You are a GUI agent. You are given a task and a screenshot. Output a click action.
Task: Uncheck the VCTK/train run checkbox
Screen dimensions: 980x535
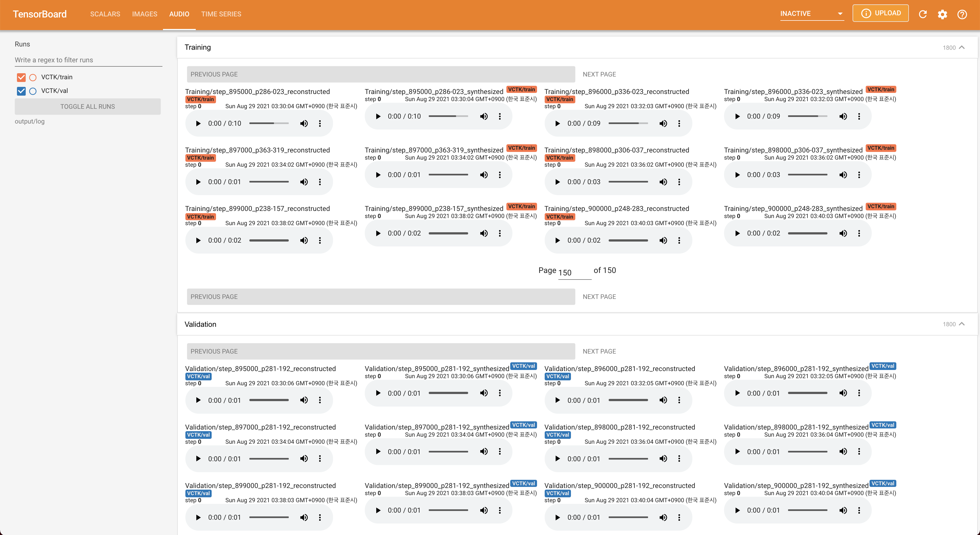click(x=21, y=77)
